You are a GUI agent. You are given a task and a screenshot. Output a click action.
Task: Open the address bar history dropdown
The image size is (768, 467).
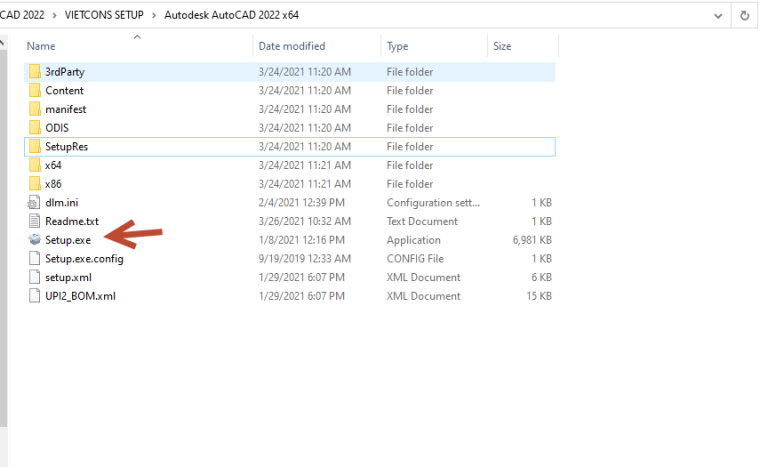click(x=719, y=16)
